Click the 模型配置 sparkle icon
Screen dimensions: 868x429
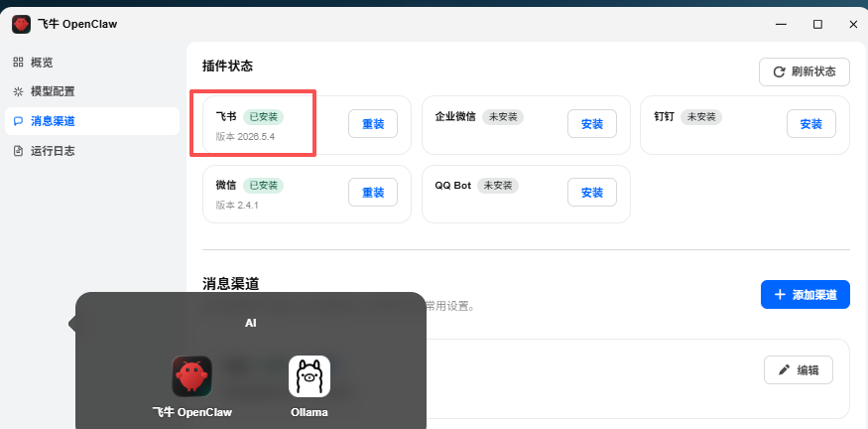tap(18, 91)
